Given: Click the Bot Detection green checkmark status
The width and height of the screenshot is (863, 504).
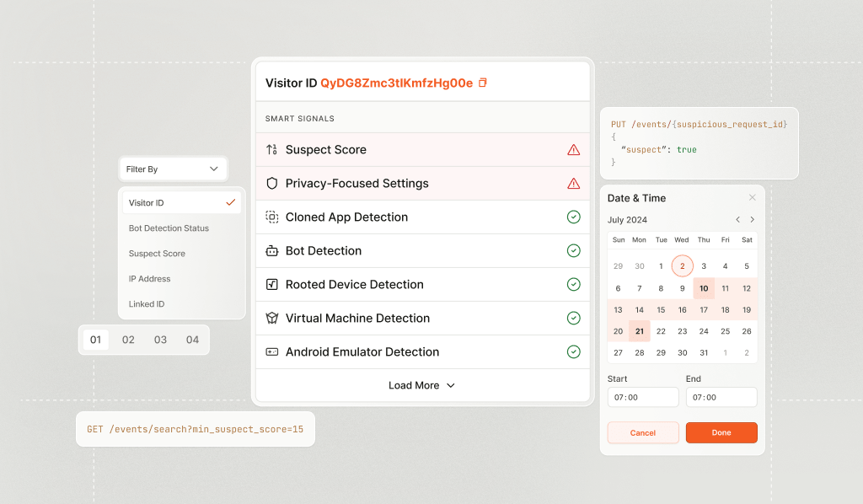Looking at the screenshot, I should pyautogui.click(x=574, y=251).
